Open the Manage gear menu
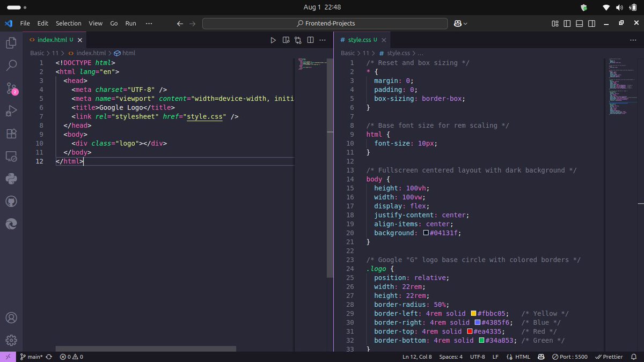The image size is (644, 362). point(11,340)
